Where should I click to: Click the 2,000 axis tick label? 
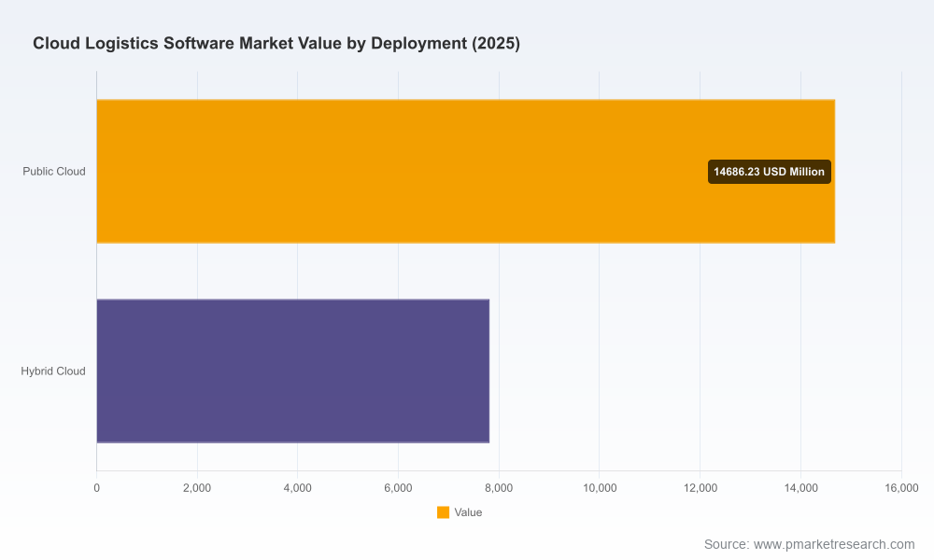pos(197,488)
